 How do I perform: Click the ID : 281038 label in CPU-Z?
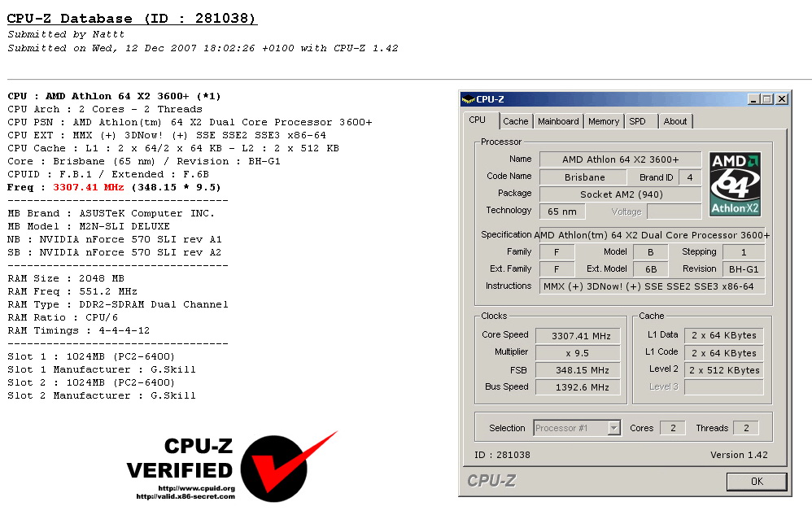(502, 455)
